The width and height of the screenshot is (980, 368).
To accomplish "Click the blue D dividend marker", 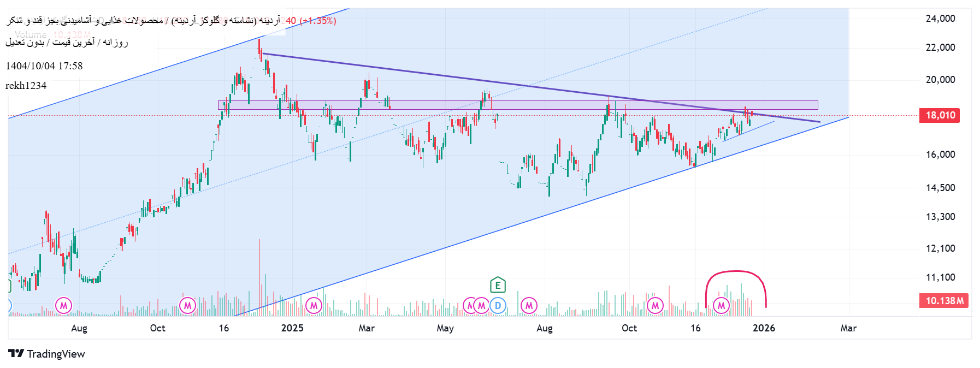I will 498,306.
